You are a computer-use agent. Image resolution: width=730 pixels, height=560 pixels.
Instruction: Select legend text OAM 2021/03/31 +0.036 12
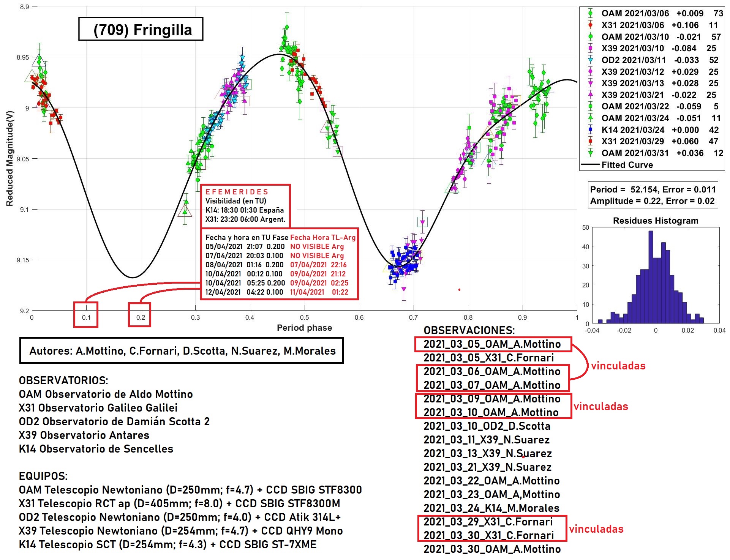(662, 153)
